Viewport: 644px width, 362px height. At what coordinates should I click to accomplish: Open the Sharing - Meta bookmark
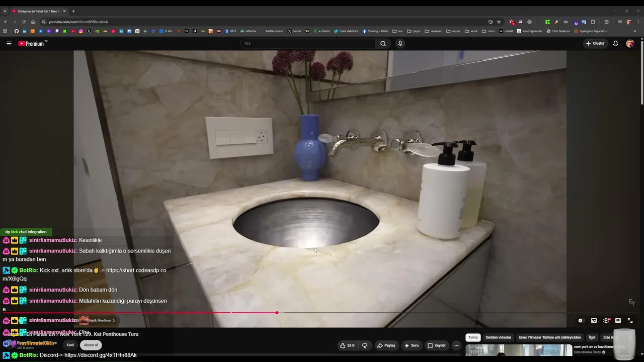click(x=375, y=31)
